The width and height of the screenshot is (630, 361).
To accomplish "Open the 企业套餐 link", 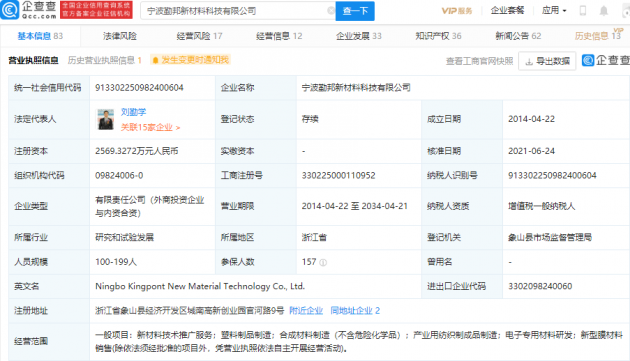I will point(507,10).
